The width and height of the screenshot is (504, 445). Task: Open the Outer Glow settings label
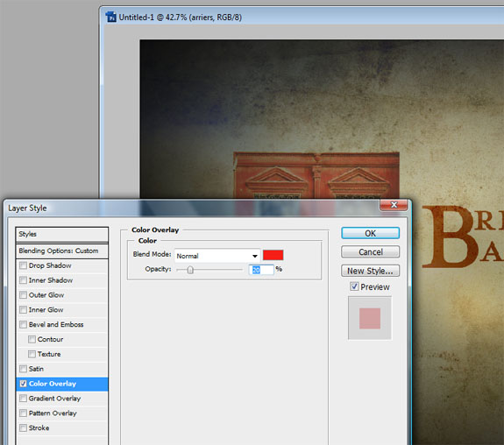(46, 295)
